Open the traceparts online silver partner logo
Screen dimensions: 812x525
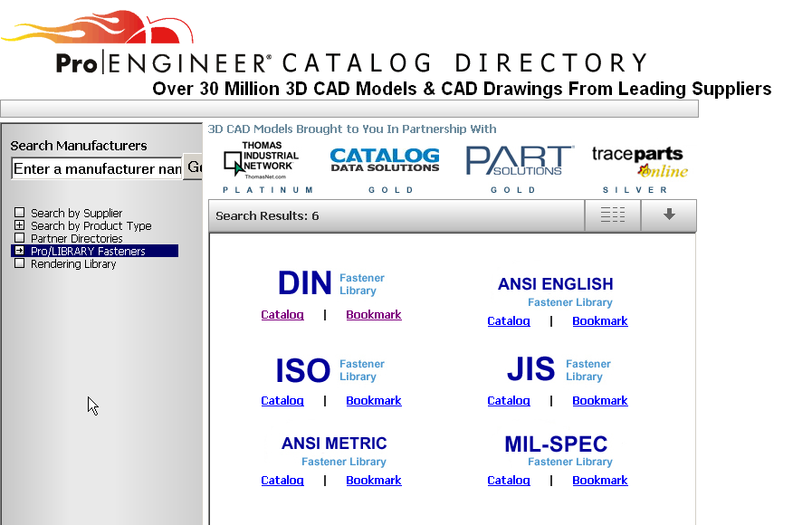pyautogui.click(x=640, y=161)
